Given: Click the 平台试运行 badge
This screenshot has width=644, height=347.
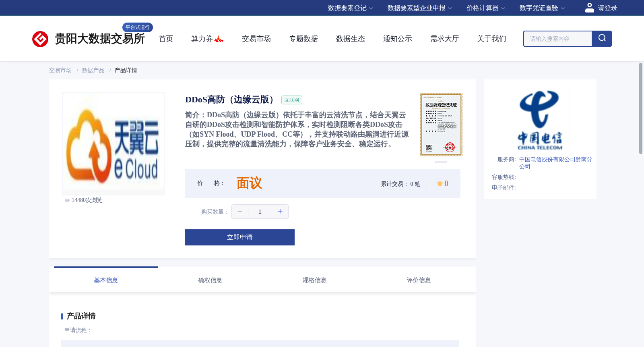Looking at the screenshot, I should 138,27.
